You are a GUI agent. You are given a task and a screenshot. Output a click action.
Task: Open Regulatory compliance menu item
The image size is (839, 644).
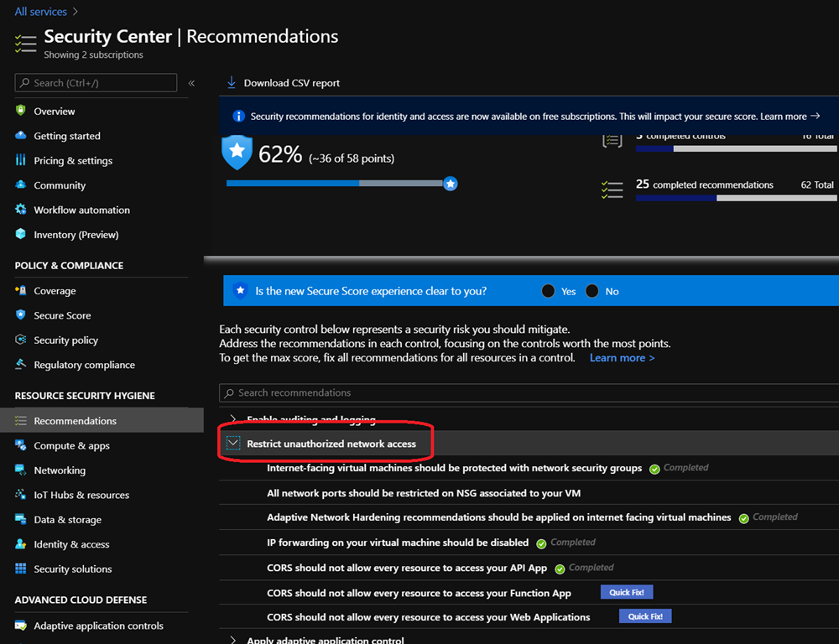84,365
